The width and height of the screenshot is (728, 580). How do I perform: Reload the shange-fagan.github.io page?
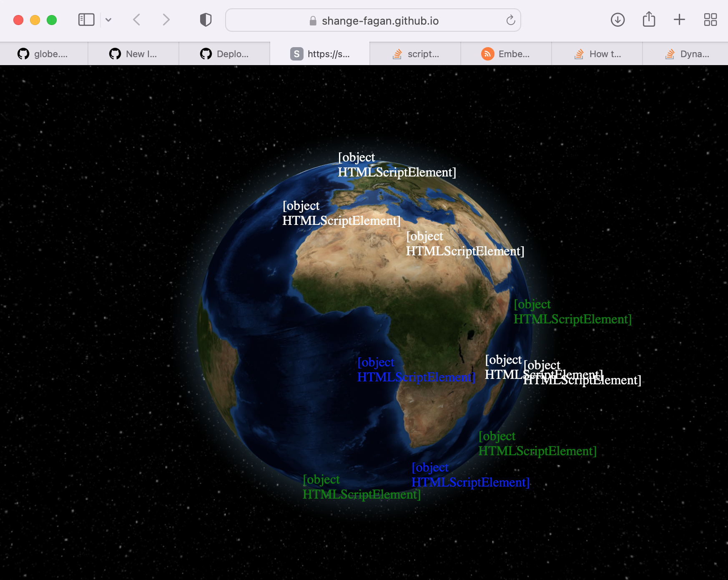(x=510, y=20)
